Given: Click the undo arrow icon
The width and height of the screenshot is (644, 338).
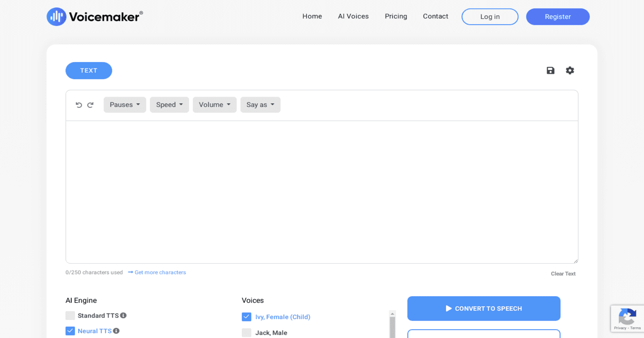Looking at the screenshot, I should [x=79, y=105].
